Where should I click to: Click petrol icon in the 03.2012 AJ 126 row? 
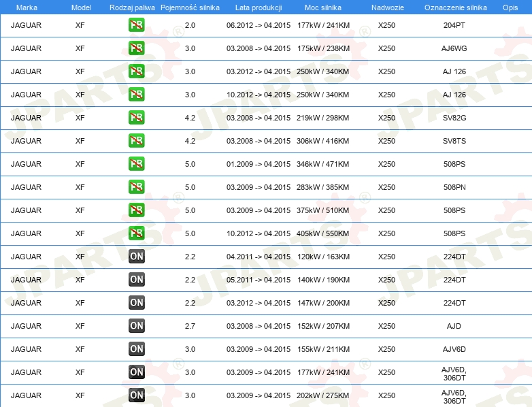point(136,71)
